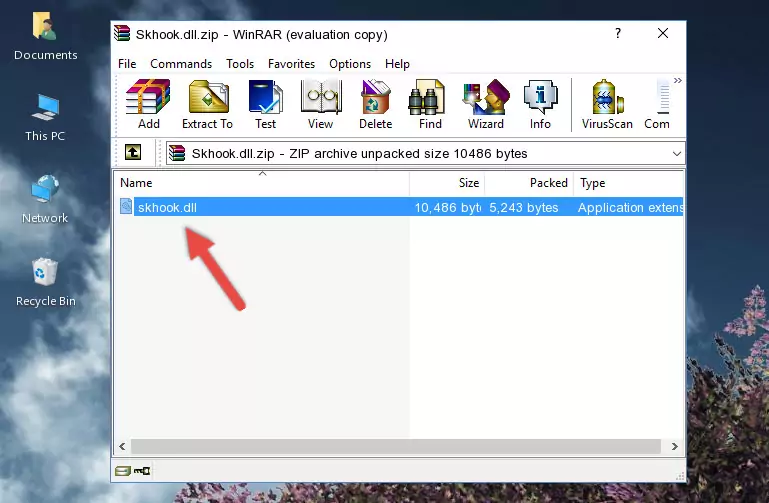
Task: Click the 5,243 bytes packed value
Action: [523, 207]
